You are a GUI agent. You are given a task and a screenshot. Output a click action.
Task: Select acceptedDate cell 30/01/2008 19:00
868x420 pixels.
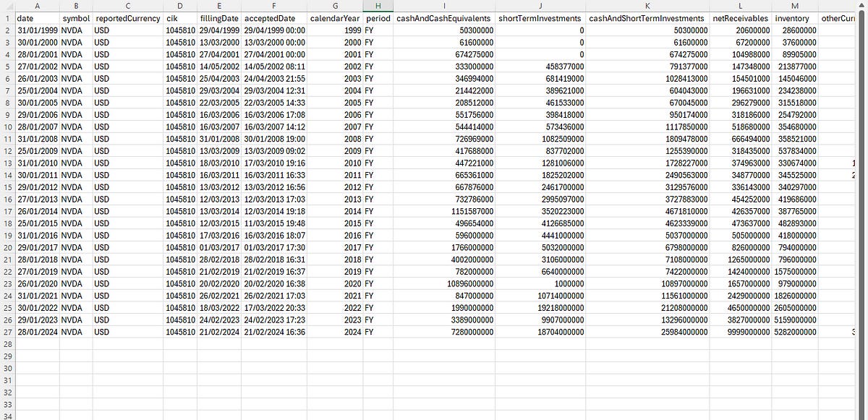273,140
